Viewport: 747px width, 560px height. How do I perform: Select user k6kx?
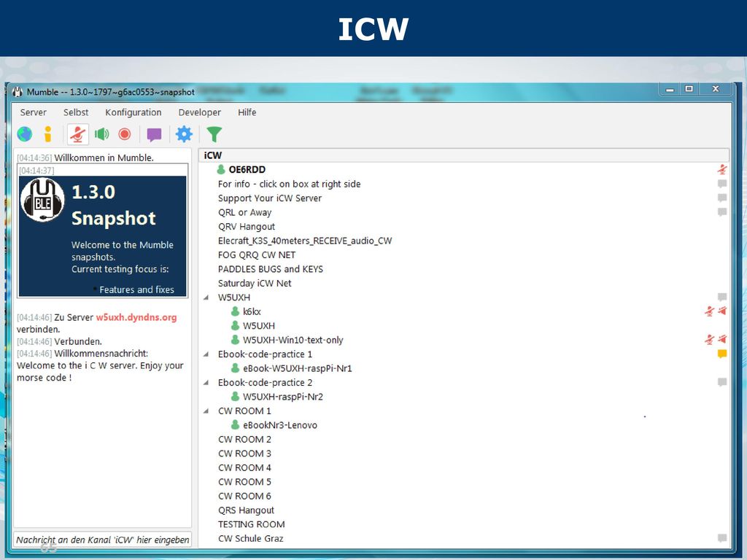click(x=252, y=311)
